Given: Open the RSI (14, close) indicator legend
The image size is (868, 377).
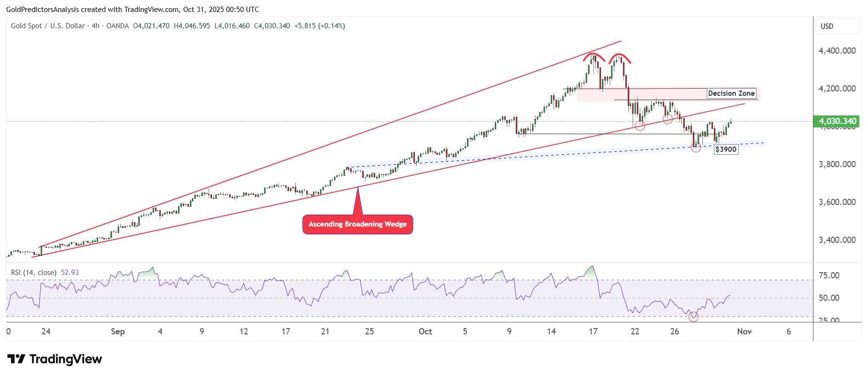Looking at the screenshot, I should [33, 273].
